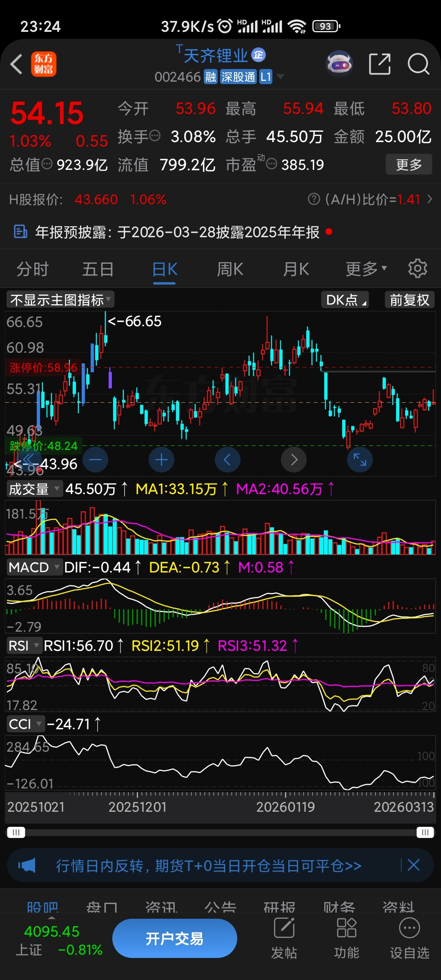
Task: Close the futures promotion banner
Action: coord(414,865)
